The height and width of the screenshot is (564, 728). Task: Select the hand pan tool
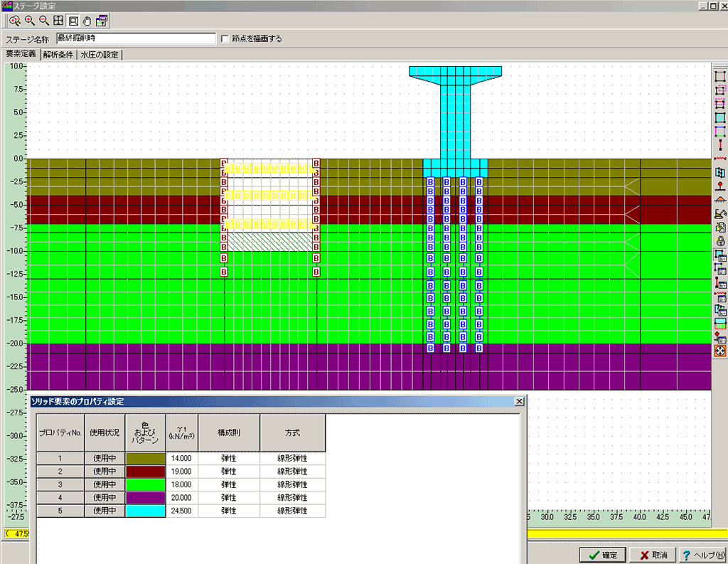pyautogui.click(x=87, y=20)
